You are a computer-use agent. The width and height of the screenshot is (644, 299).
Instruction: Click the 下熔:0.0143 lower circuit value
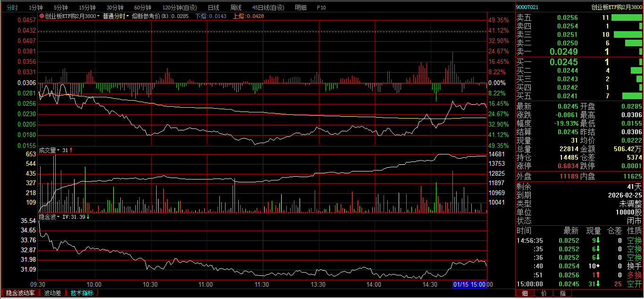pyautogui.click(x=210, y=16)
